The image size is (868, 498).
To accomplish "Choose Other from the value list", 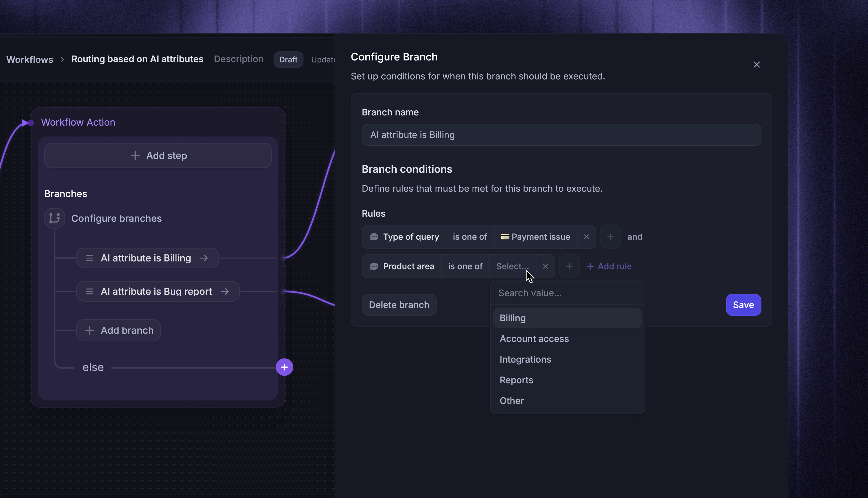I will [568, 401].
